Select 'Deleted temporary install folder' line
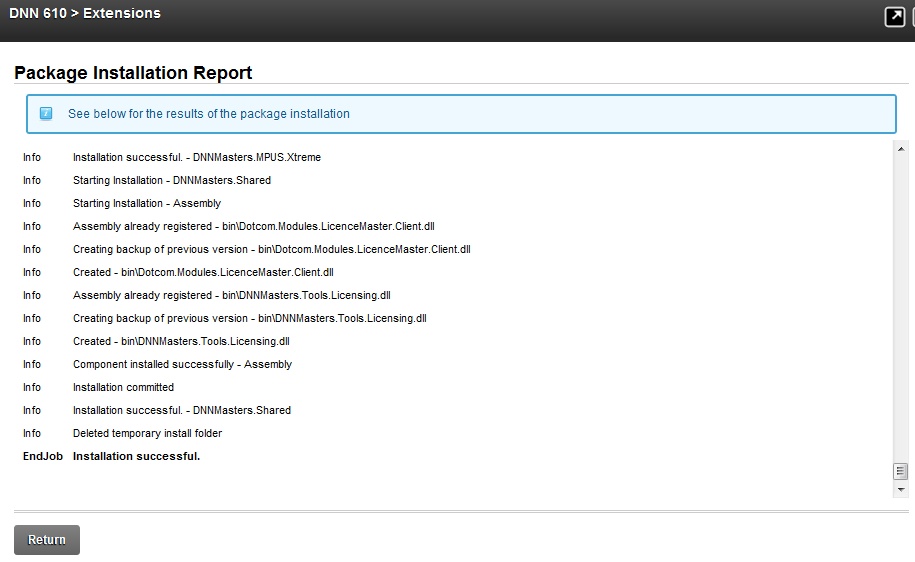 point(147,434)
